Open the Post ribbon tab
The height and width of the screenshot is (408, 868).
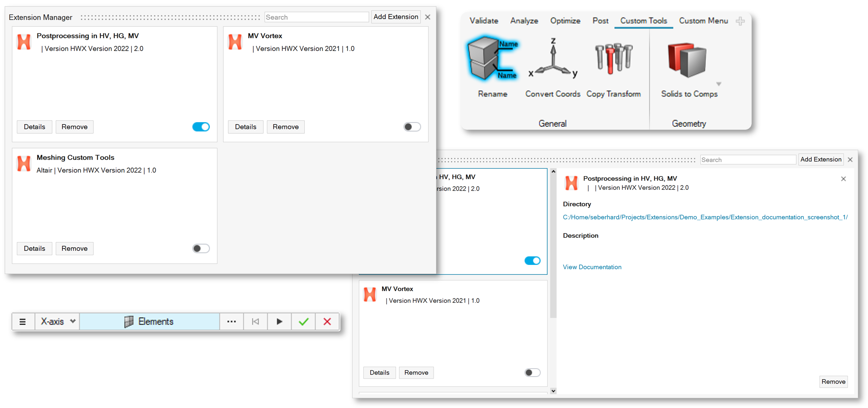point(600,21)
